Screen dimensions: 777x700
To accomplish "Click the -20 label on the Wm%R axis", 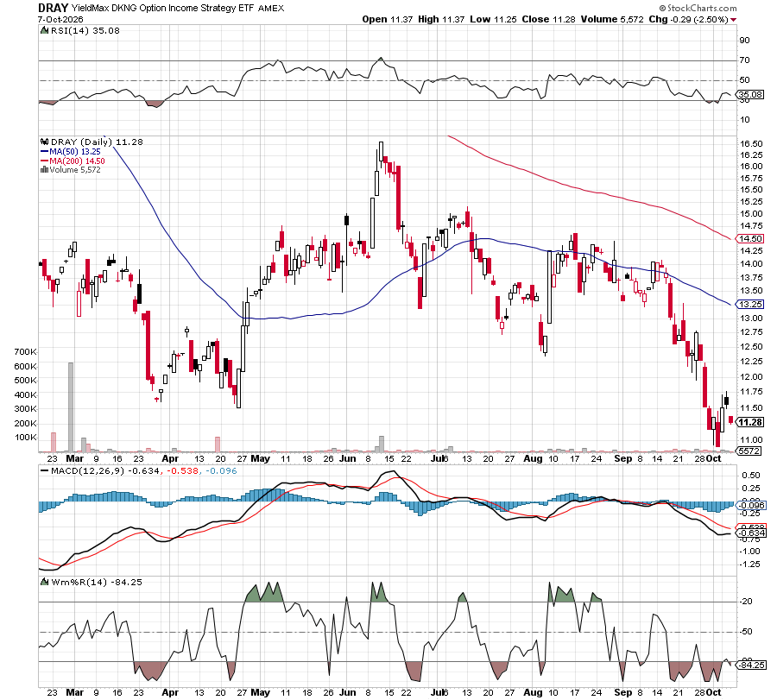I will click(746, 602).
